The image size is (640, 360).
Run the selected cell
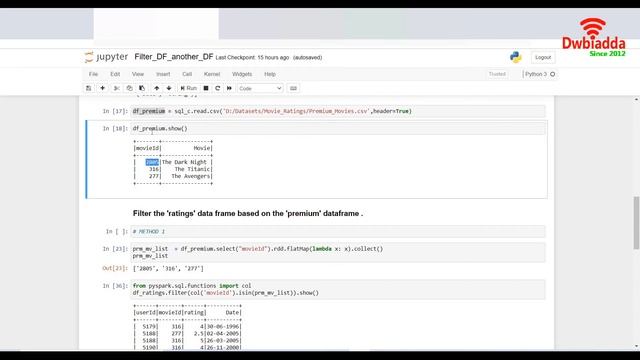(x=189, y=88)
